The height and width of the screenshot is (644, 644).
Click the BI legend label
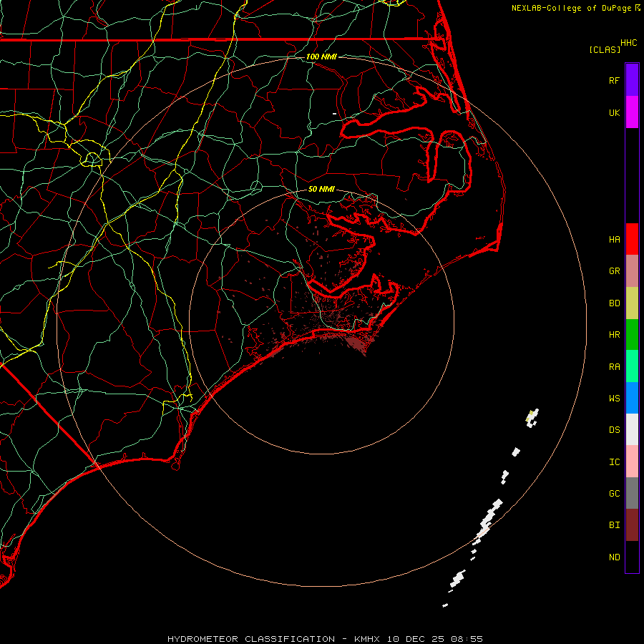click(x=614, y=525)
